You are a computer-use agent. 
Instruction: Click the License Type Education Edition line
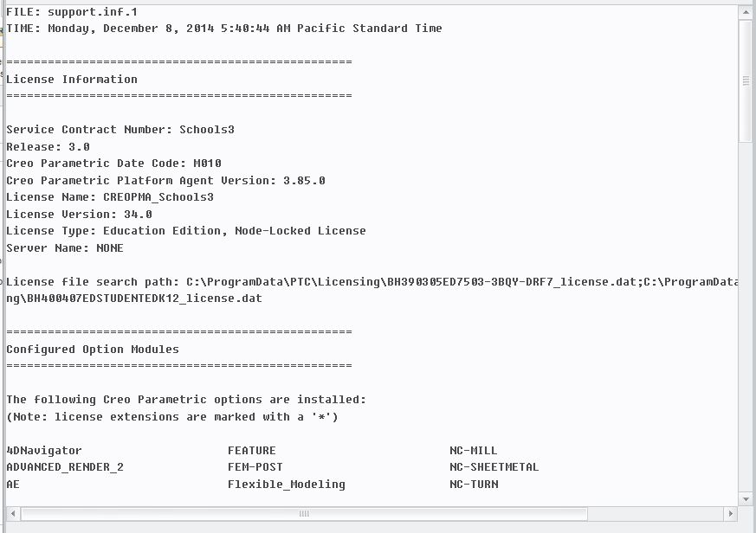pyautogui.click(x=186, y=231)
